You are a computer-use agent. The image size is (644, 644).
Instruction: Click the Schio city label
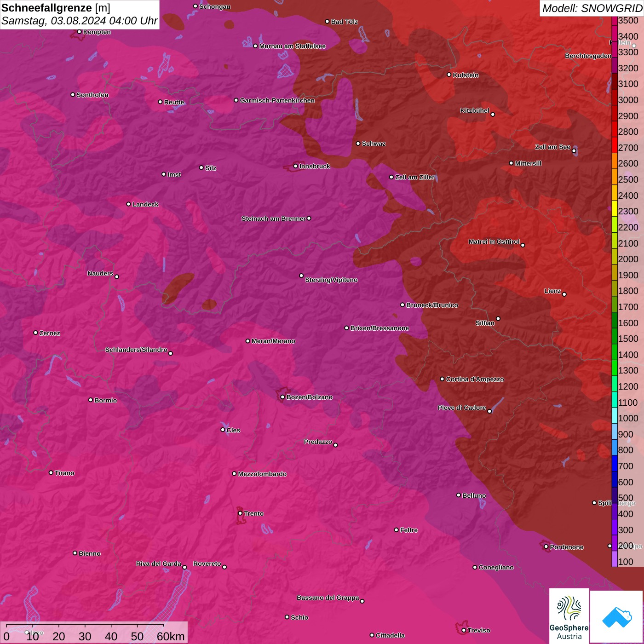click(299, 617)
